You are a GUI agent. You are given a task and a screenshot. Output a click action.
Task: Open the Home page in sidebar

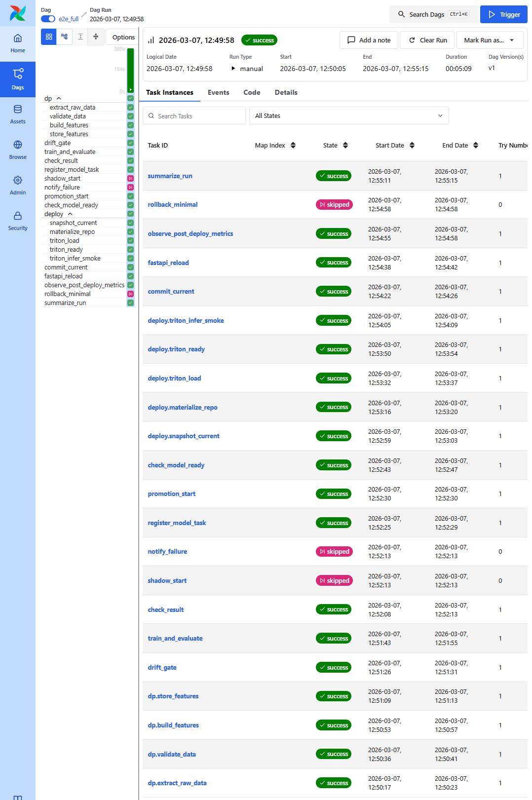click(18, 43)
